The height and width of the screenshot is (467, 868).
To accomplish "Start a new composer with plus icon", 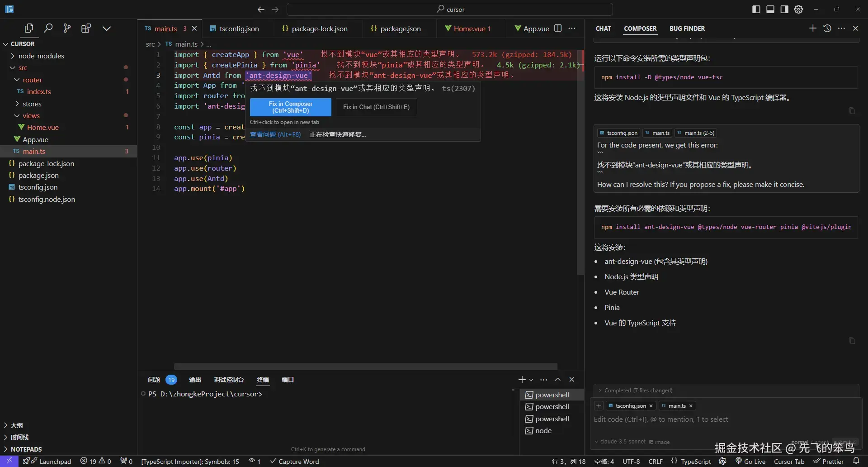I will (812, 28).
